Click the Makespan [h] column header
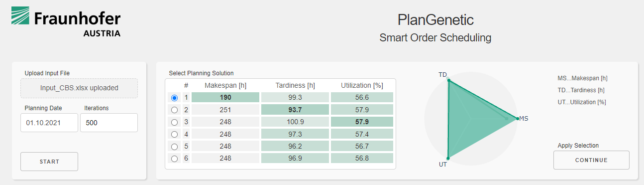The width and height of the screenshot is (644, 185). tap(225, 86)
